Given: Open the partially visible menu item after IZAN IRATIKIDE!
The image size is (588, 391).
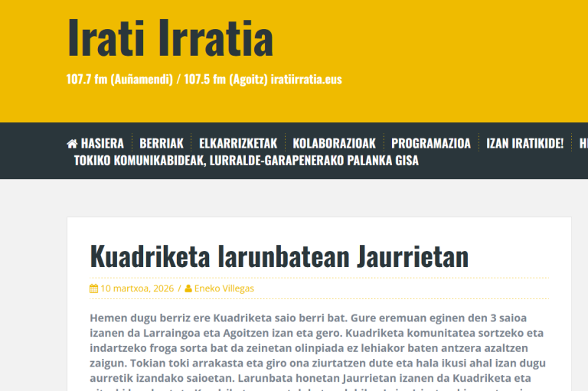Looking at the screenshot, I should [583, 143].
